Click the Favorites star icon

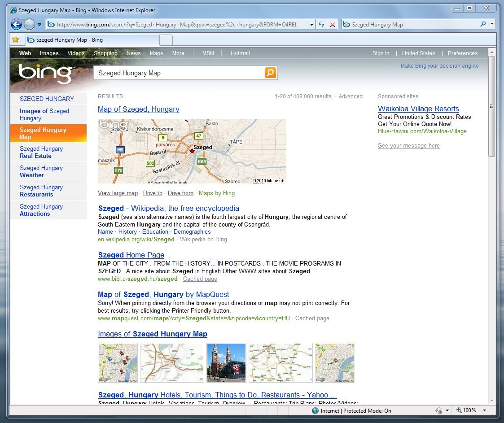[x=15, y=39]
